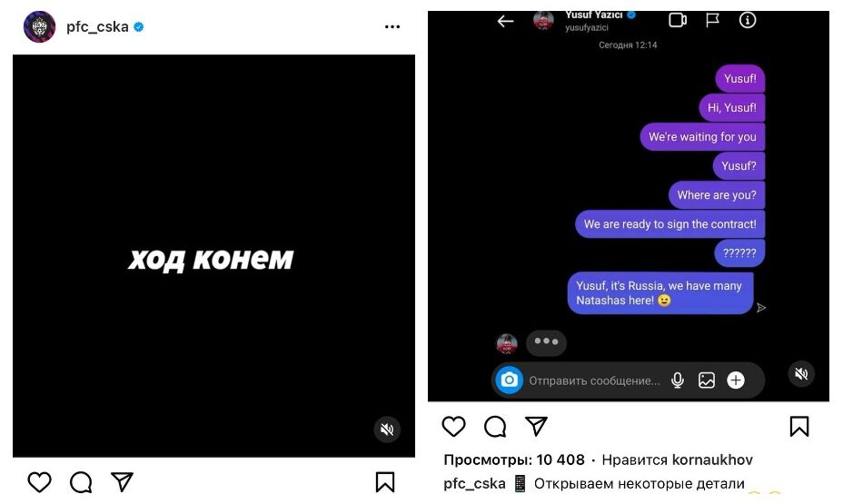Open chat info via the circled i icon

[x=748, y=20]
